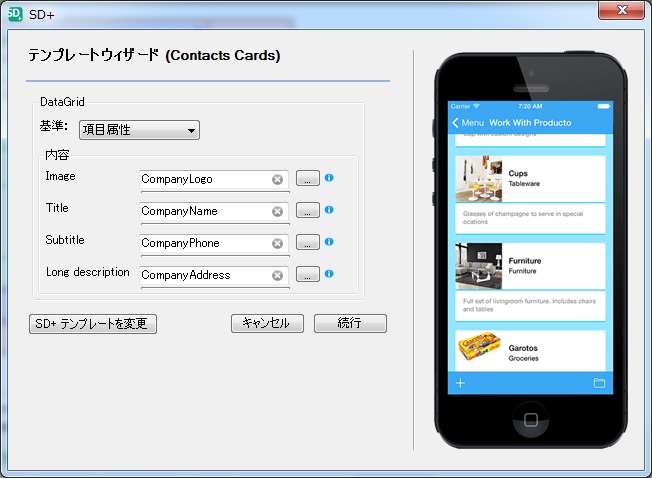The image size is (652, 478).
Task: Click the 'Work With Producto' preview title
Action: point(530,123)
